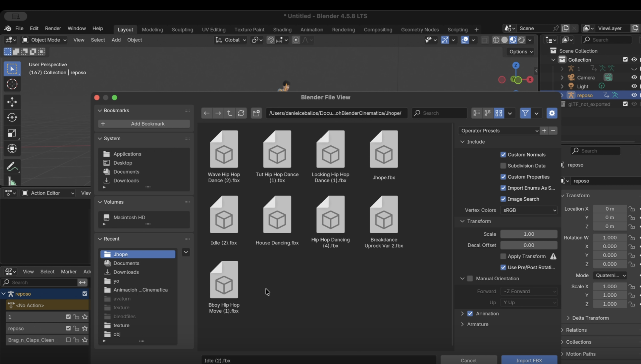This screenshot has height=364, width=641.
Task: Create a new directory
Action: 256,113
